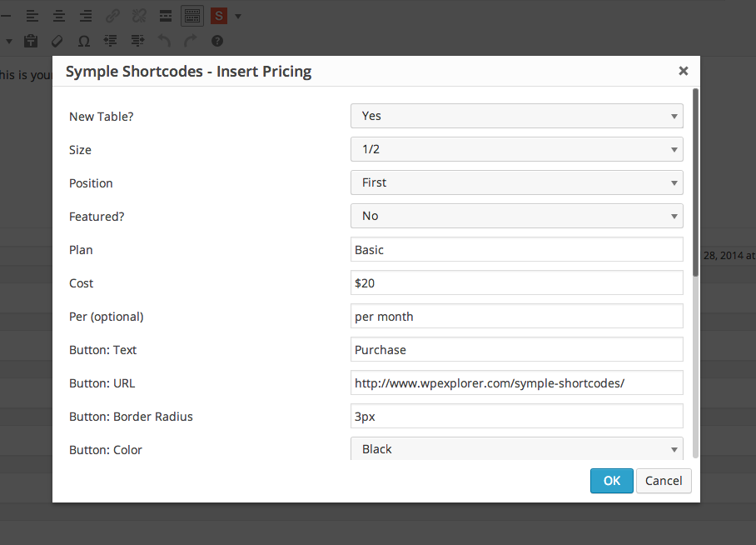756x545 pixels.
Task: Insert a Read More tag via toolbar icon
Action: [166, 16]
